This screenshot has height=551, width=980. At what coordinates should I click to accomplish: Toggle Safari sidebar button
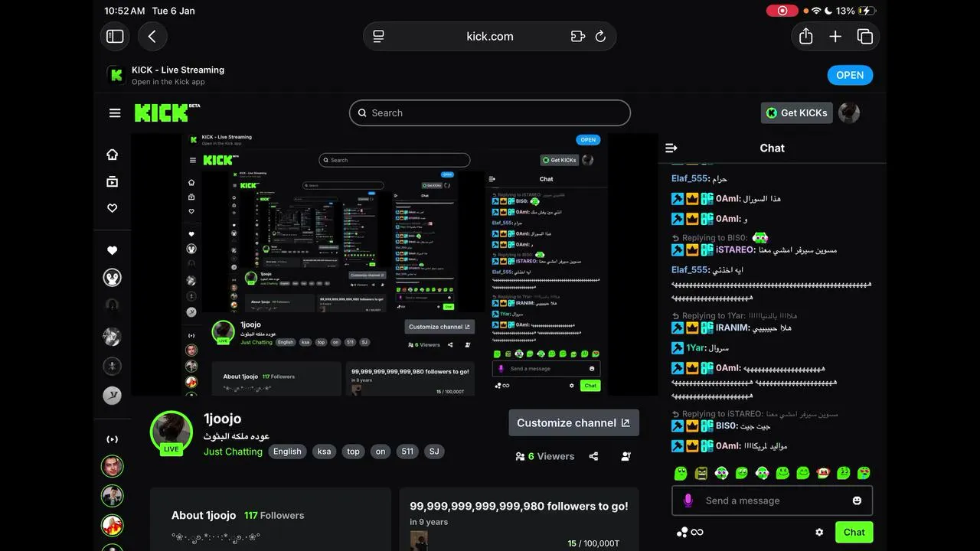coord(115,36)
